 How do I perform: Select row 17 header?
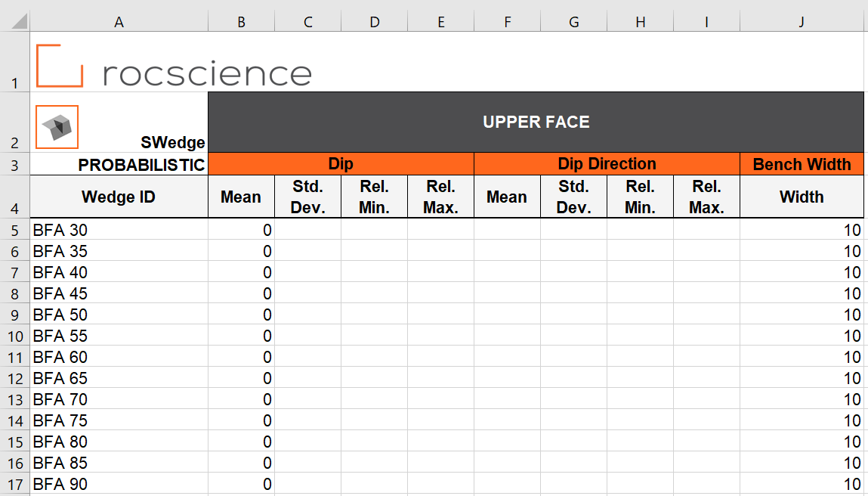tap(15, 484)
